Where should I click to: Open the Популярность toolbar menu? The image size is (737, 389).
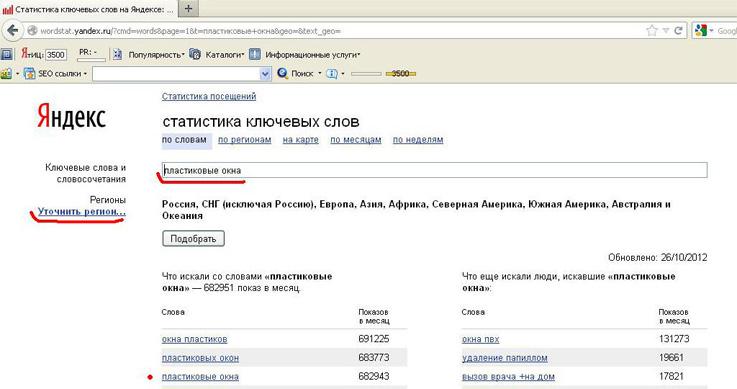pos(157,55)
